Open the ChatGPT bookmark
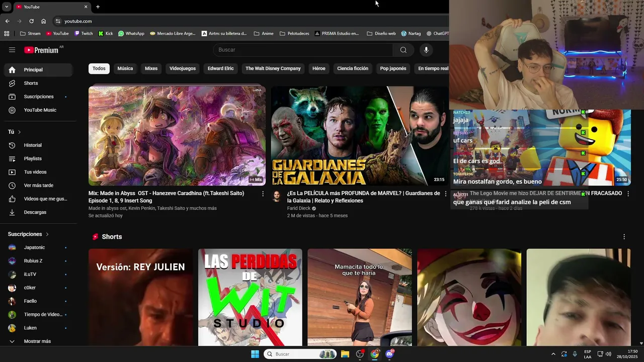Screen dimensions: 644x362 tap(438, 34)
